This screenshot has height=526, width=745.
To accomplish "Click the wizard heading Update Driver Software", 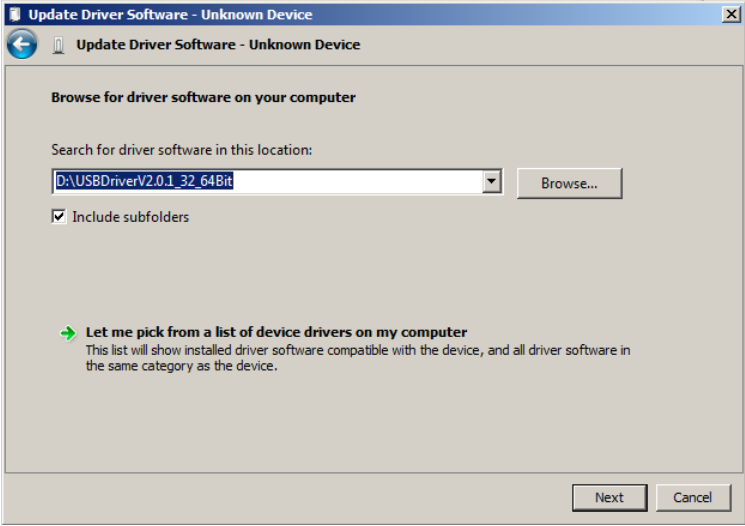I will tap(219, 45).
